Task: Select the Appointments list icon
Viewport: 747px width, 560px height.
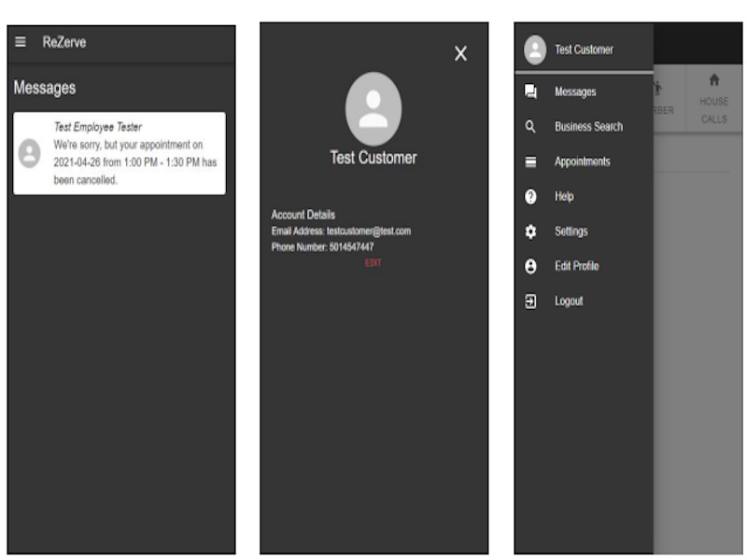Action: click(x=531, y=161)
